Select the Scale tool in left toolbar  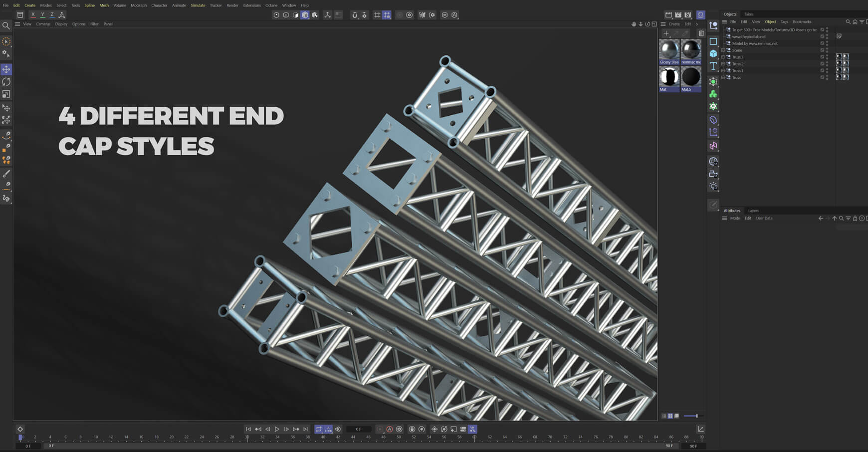point(6,94)
